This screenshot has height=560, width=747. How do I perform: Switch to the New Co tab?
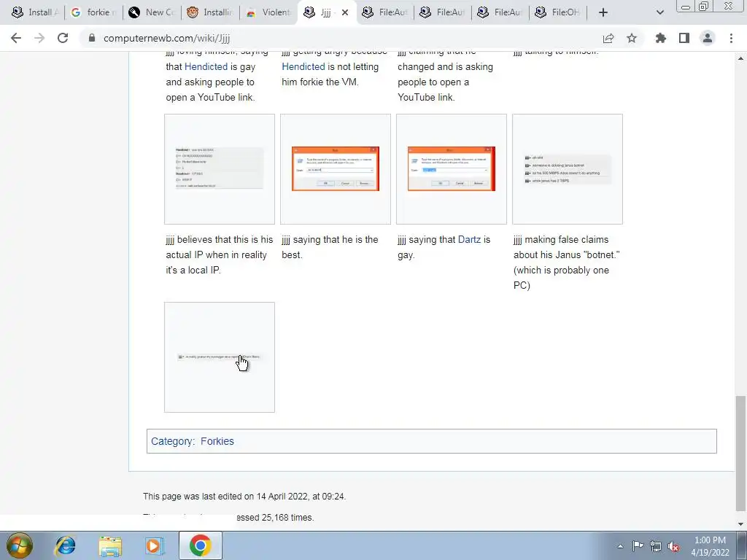click(152, 12)
